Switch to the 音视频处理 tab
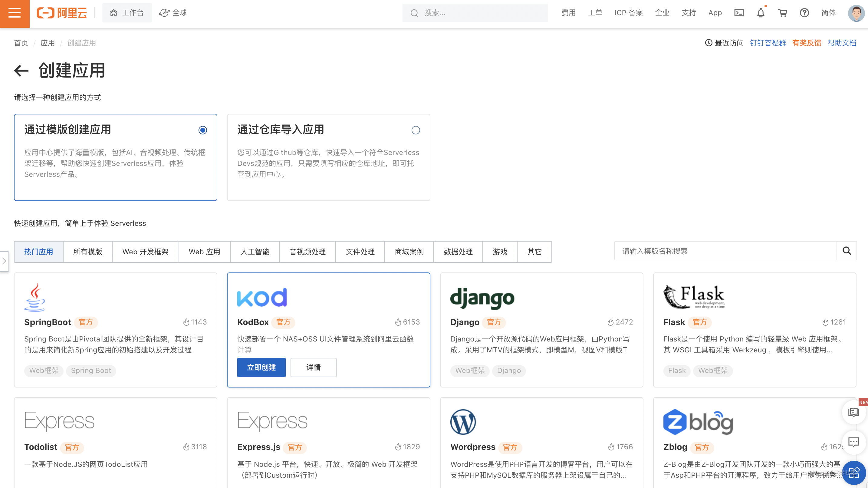This screenshot has width=868, height=488. 307,252
